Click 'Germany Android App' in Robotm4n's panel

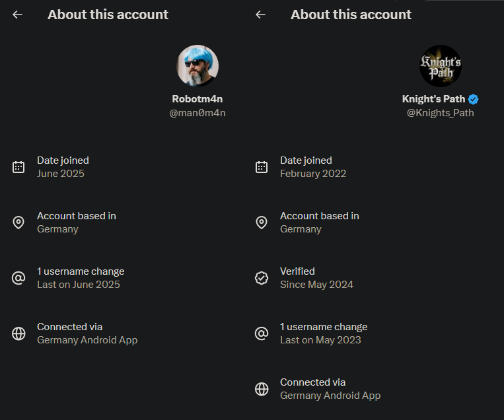pos(87,340)
